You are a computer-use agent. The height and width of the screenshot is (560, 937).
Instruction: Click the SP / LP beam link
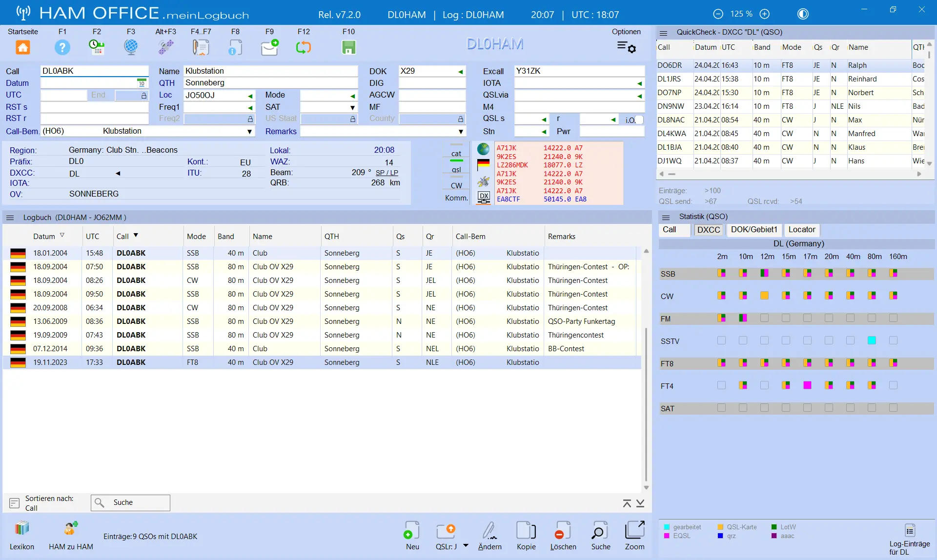point(387,173)
